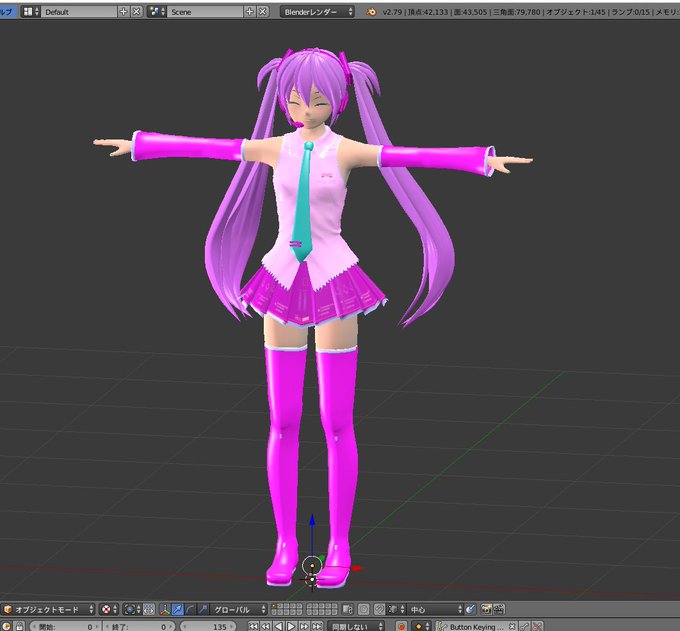Toggle manipulate object centers only
The image size is (680, 631).
[x=149, y=609]
